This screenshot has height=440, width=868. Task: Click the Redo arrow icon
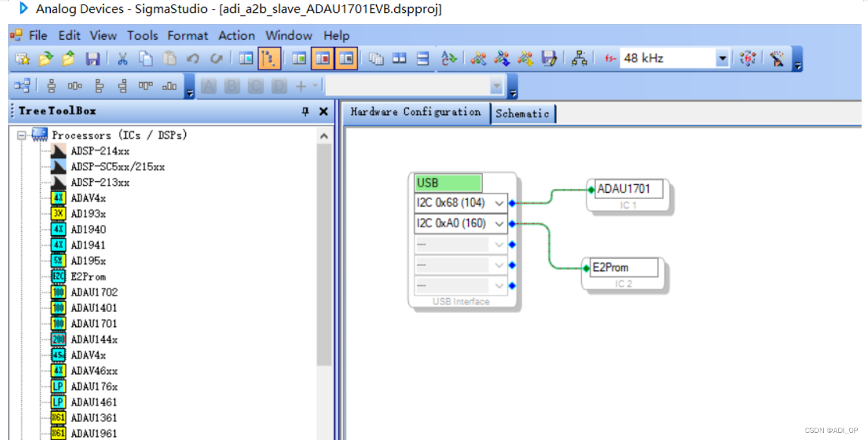pyautogui.click(x=216, y=58)
